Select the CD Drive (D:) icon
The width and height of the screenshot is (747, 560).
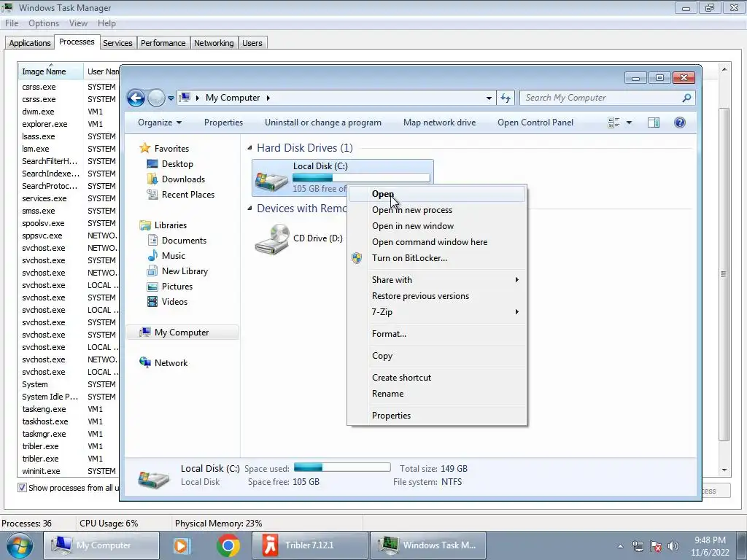273,239
